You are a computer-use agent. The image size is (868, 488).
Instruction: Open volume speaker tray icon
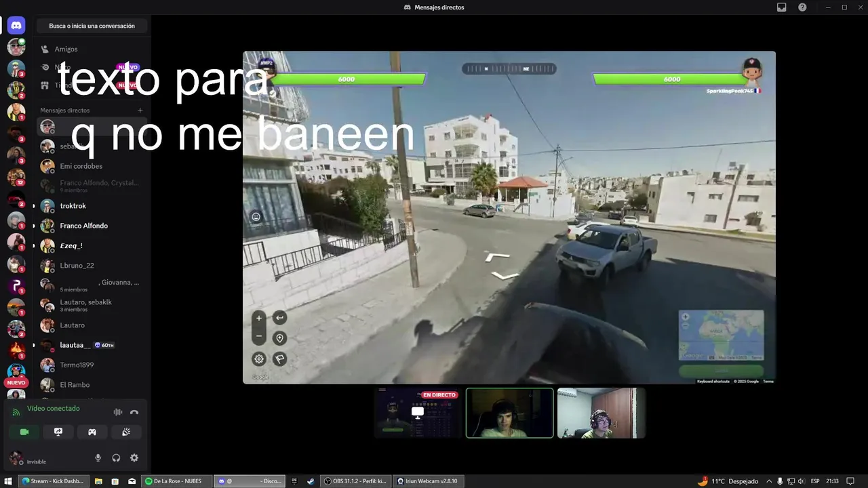coord(802,481)
